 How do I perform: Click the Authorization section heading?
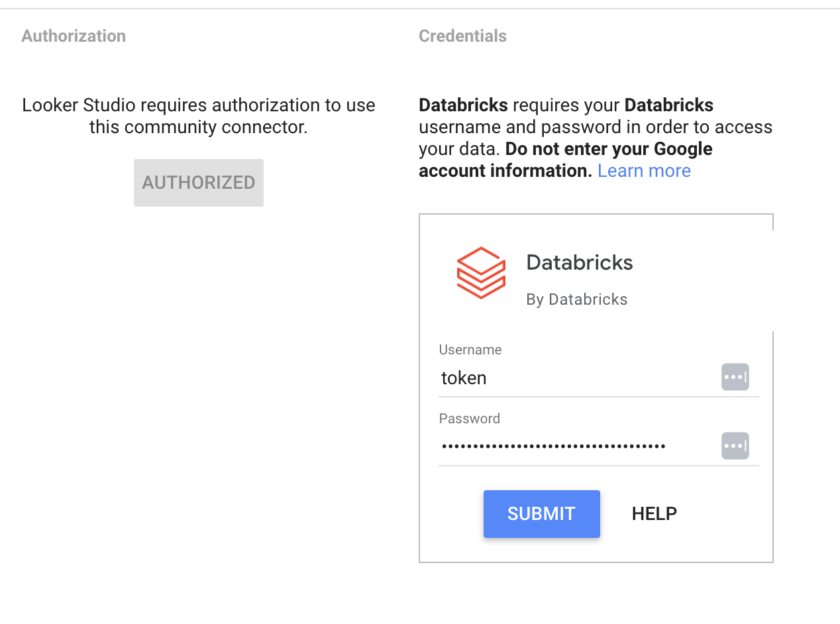point(74,36)
